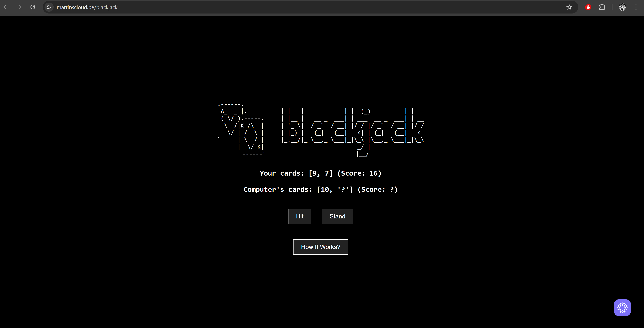Open the red hand blocker extension
Viewport: 644px width, 328px height.
[x=588, y=7]
